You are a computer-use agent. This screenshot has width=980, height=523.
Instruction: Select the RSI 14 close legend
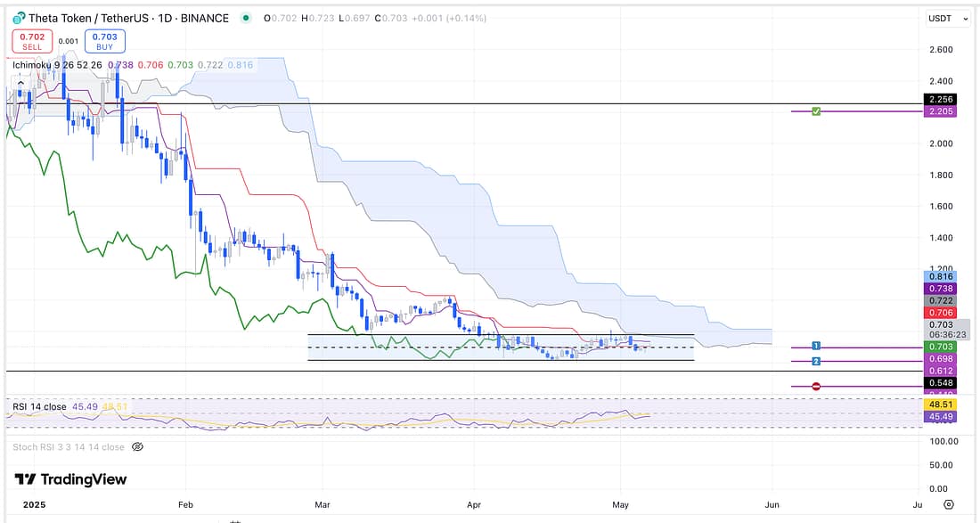[39, 407]
